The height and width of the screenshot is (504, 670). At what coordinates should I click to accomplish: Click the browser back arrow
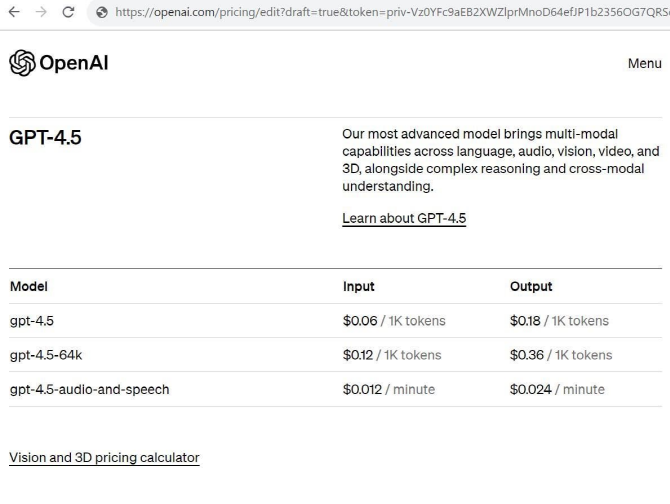pos(12,12)
